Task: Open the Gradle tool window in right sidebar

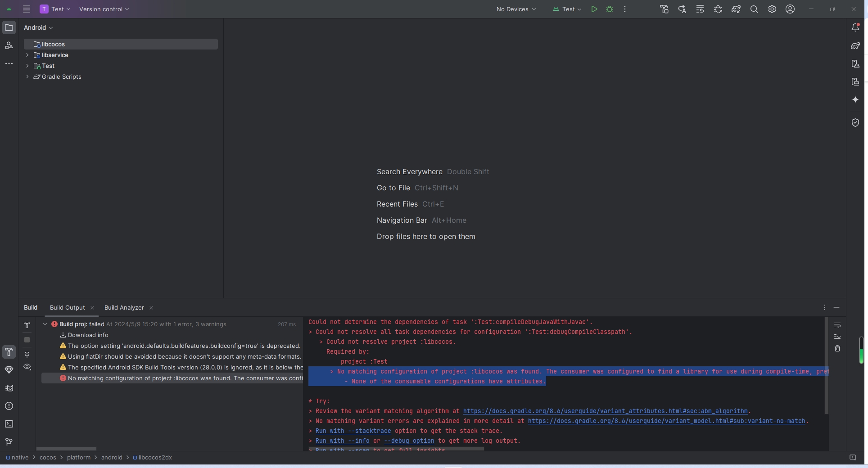Action: (x=855, y=45)
